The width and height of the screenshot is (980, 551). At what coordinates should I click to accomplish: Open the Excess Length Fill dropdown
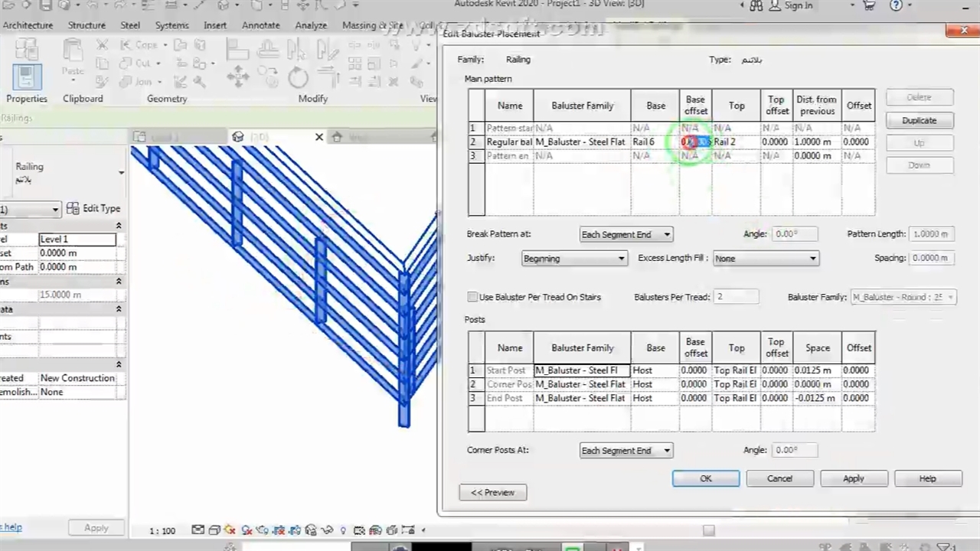click(x=766, y=259)
